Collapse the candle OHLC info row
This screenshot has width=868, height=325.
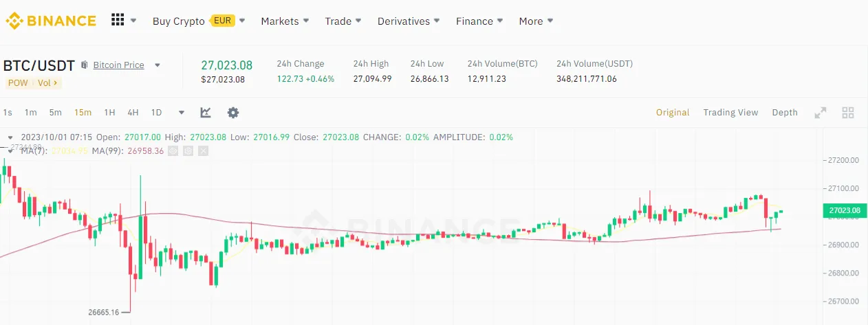tap(10, 137)
